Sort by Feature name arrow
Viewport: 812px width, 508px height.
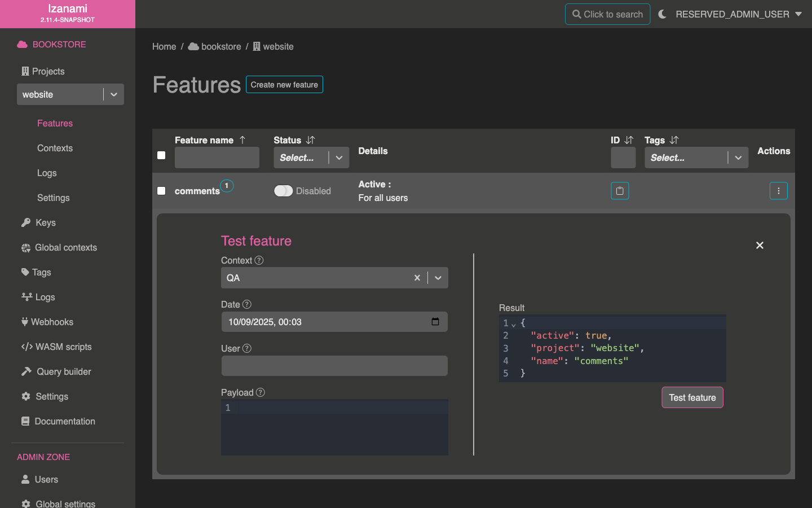(242, 140)
